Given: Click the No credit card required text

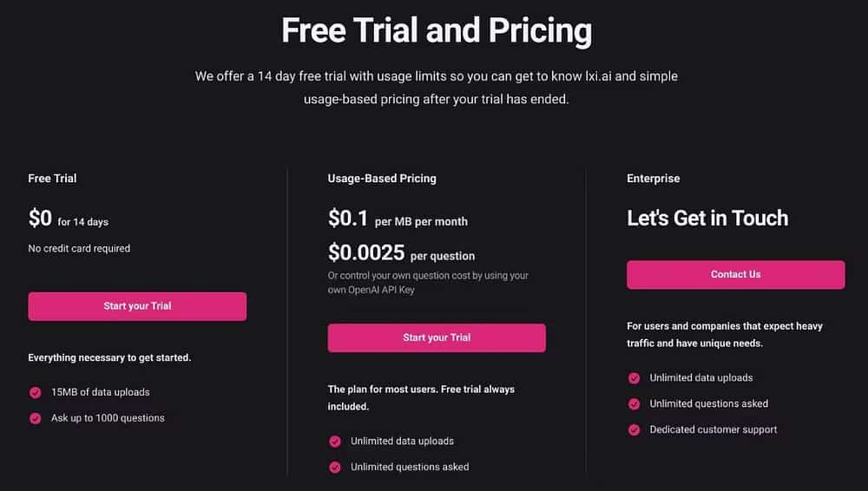Looking at the screenshot, I should [x=79, y=249].
